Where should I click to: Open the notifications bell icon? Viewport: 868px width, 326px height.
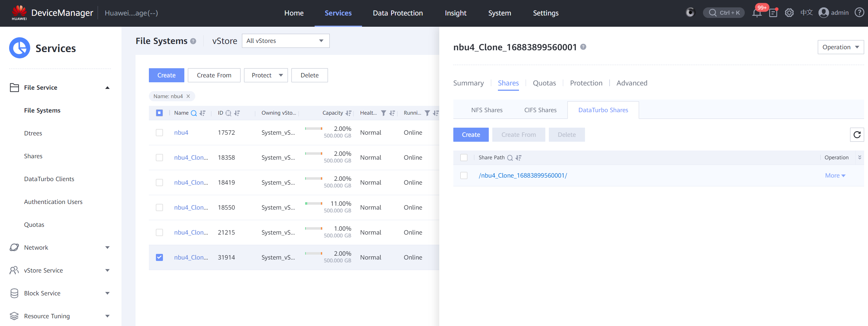tap(757, 13)
